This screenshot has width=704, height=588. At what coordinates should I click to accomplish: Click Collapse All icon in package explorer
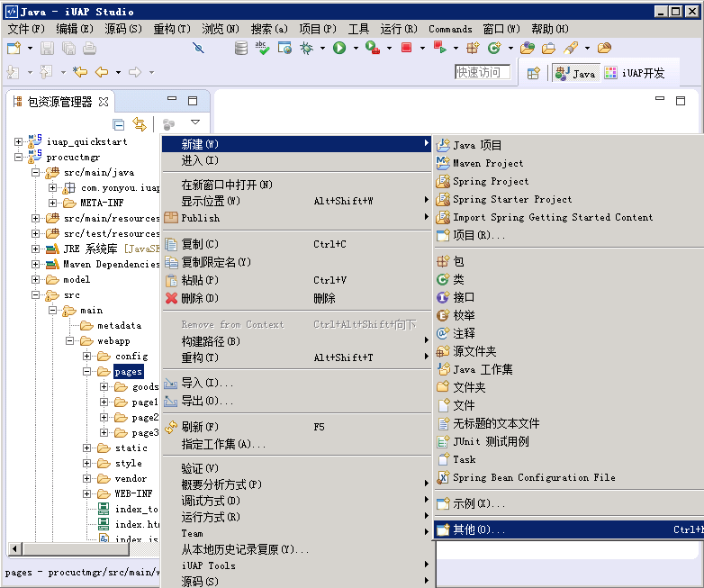point(119,123)
